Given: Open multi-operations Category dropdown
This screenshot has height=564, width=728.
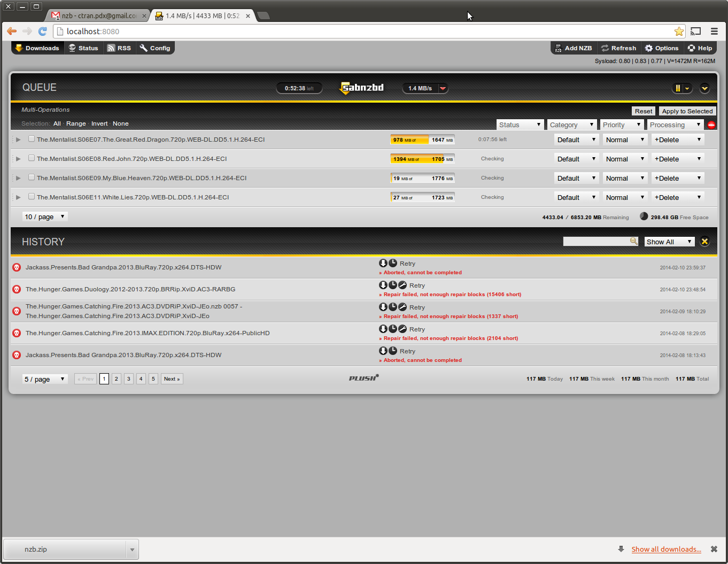Looking at the screenshot, I should coord(571,125).
